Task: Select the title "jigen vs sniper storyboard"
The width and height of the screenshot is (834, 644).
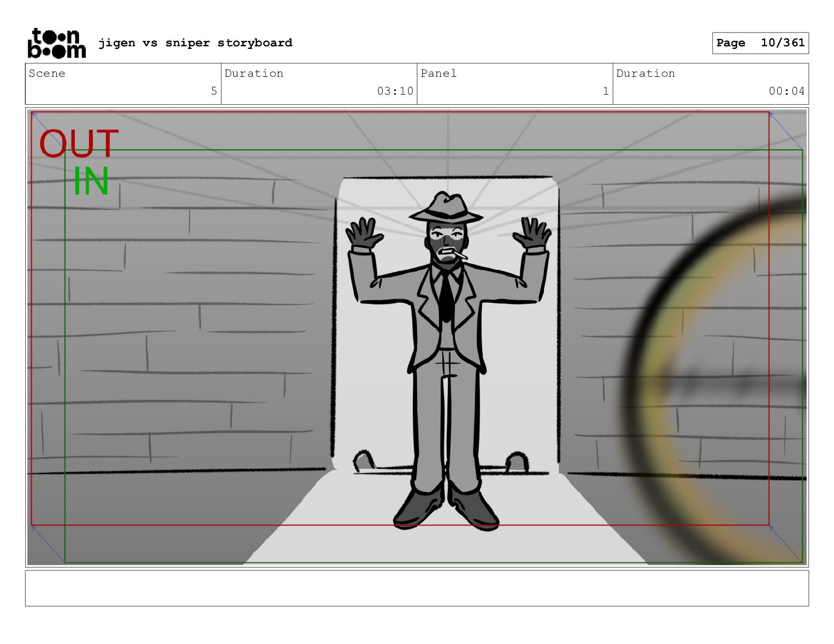Action: tap(195, 43)
